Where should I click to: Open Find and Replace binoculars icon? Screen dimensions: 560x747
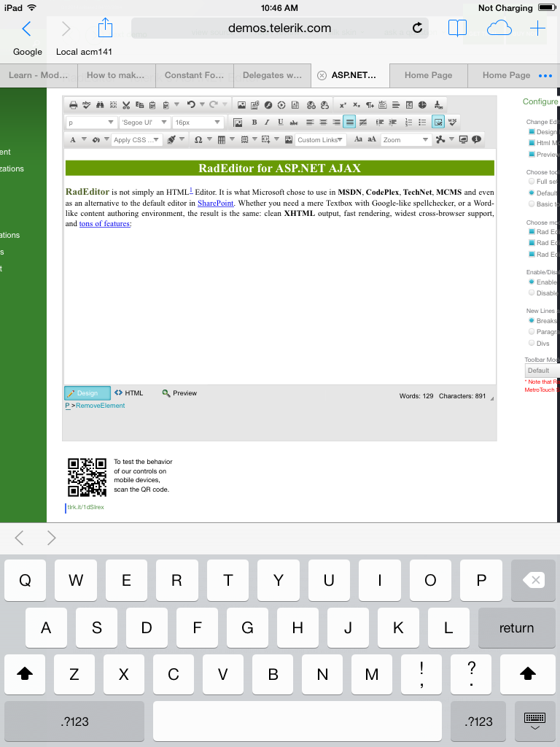(99, 105)
